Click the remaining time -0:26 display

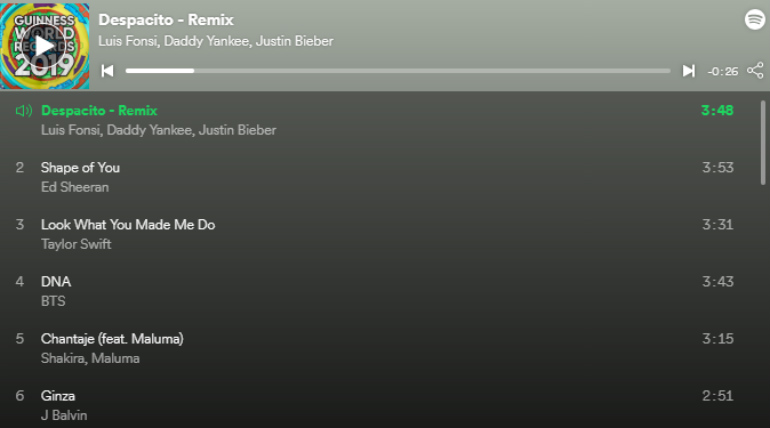tap(722, 72)
